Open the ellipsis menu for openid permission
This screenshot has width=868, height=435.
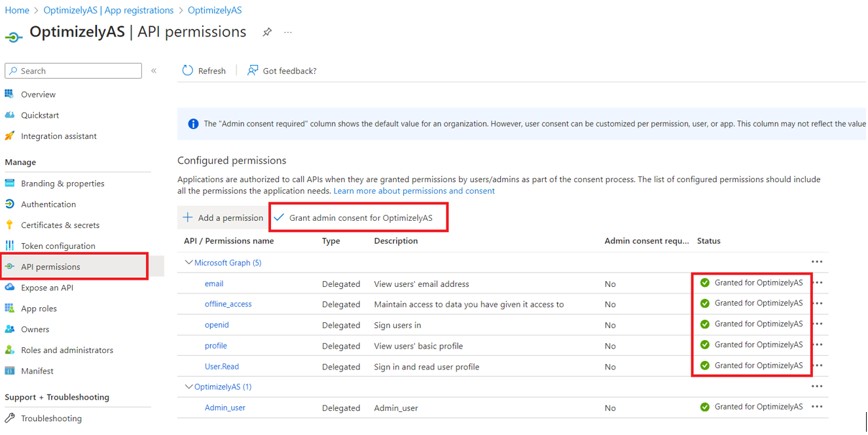[x=817, y=324]
